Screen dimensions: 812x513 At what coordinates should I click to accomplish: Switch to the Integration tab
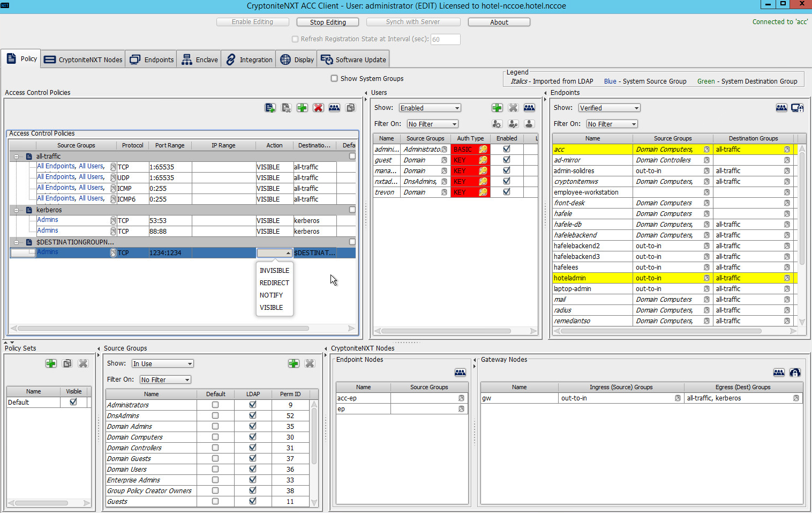point(249,60)
